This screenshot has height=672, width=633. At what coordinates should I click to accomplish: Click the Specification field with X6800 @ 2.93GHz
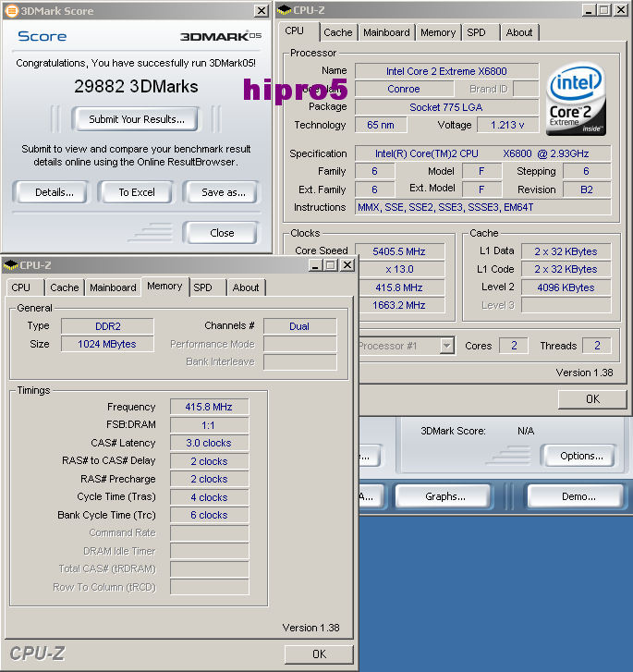coord(482,153)
